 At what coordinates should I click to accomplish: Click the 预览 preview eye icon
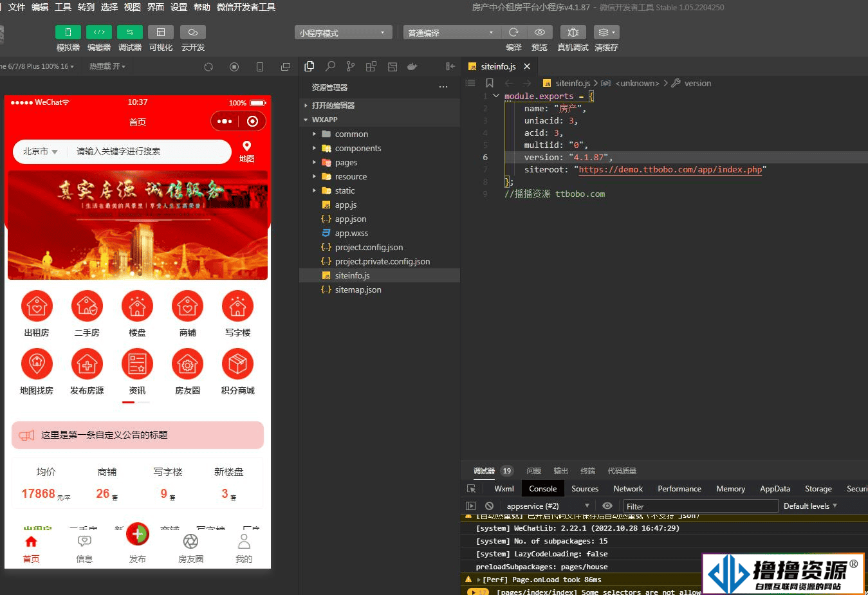[x=539, y=32]
